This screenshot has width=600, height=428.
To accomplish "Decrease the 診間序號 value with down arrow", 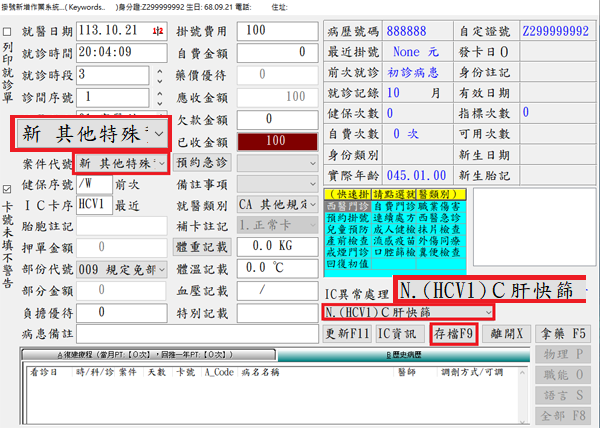I will pos(159,101).
